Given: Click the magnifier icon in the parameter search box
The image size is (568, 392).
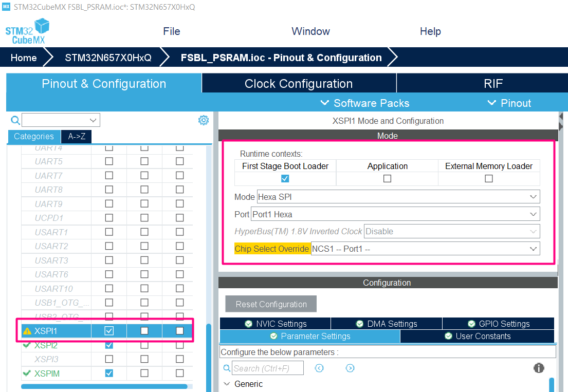Looking at the screenshot, I should click(227, 368).
